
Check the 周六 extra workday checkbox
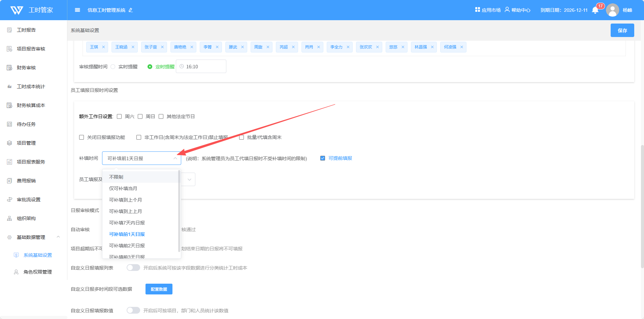coord(119,116)
